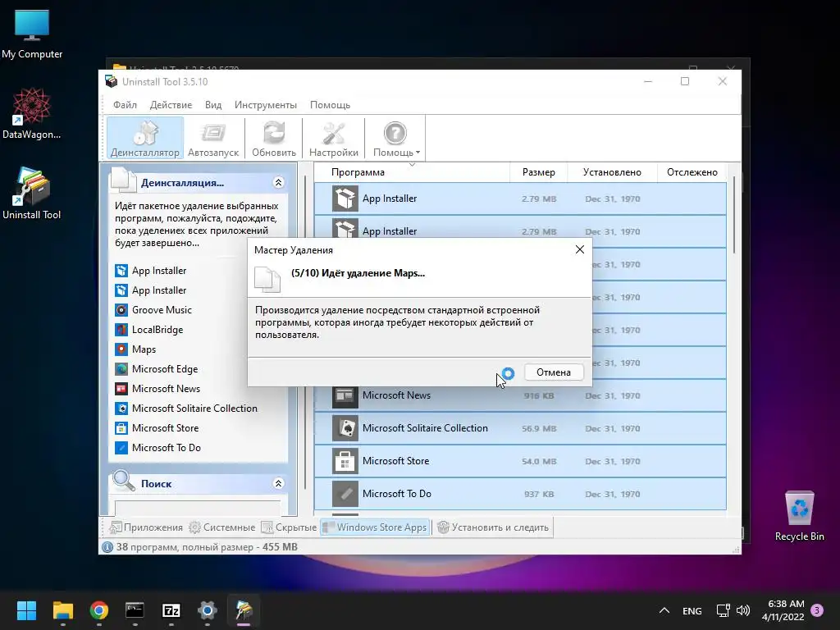
Task: Close the Мастер Удаления dialog
Action: (x=580, y=249)
